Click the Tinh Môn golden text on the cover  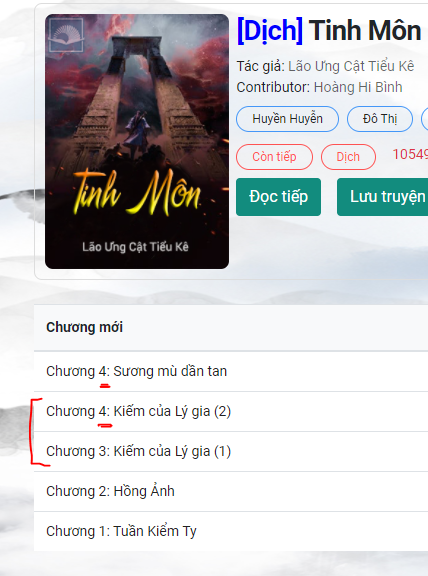pyautogui.click(x=137, y=192)
